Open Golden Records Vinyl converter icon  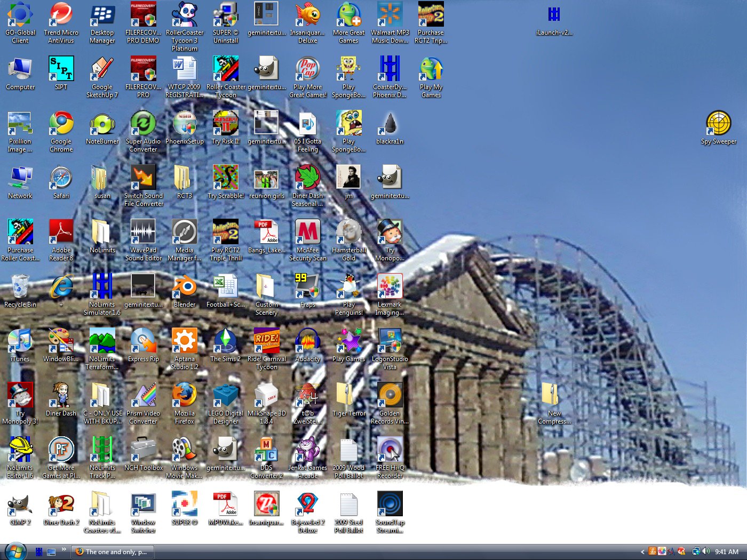[x=390, y=403]
